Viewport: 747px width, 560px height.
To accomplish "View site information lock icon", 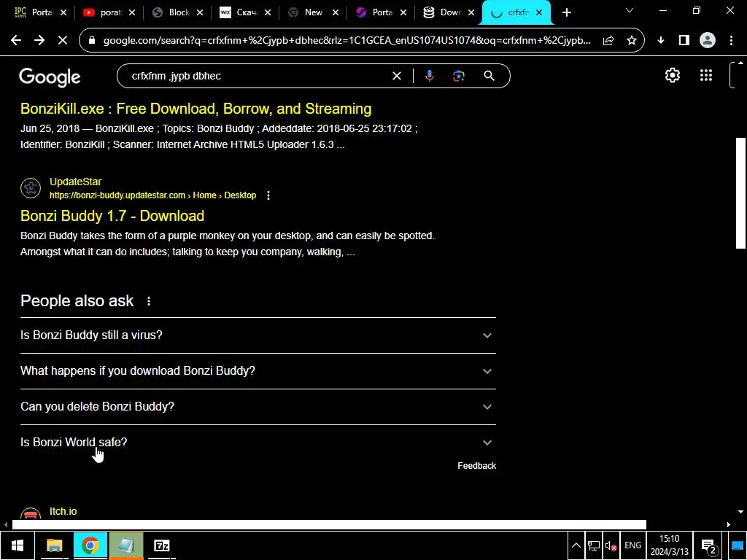I will (93, 41).
